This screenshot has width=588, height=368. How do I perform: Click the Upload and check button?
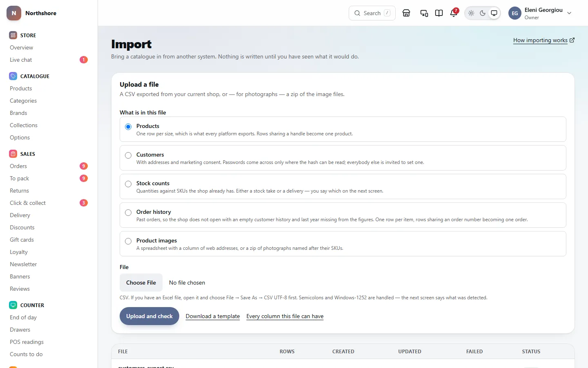pos(149,316)
